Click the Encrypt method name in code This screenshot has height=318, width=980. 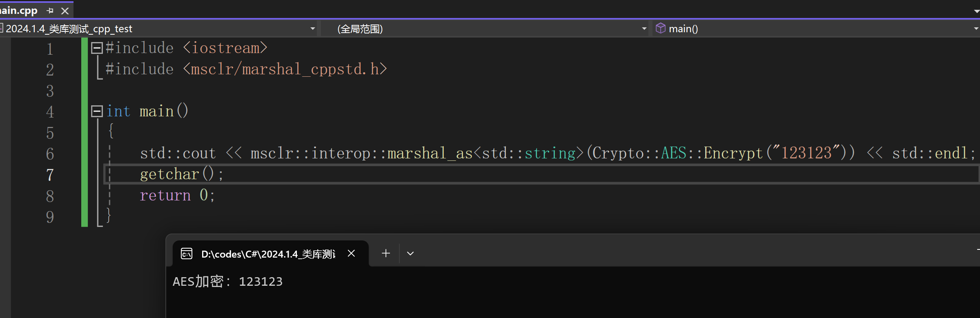733,153
